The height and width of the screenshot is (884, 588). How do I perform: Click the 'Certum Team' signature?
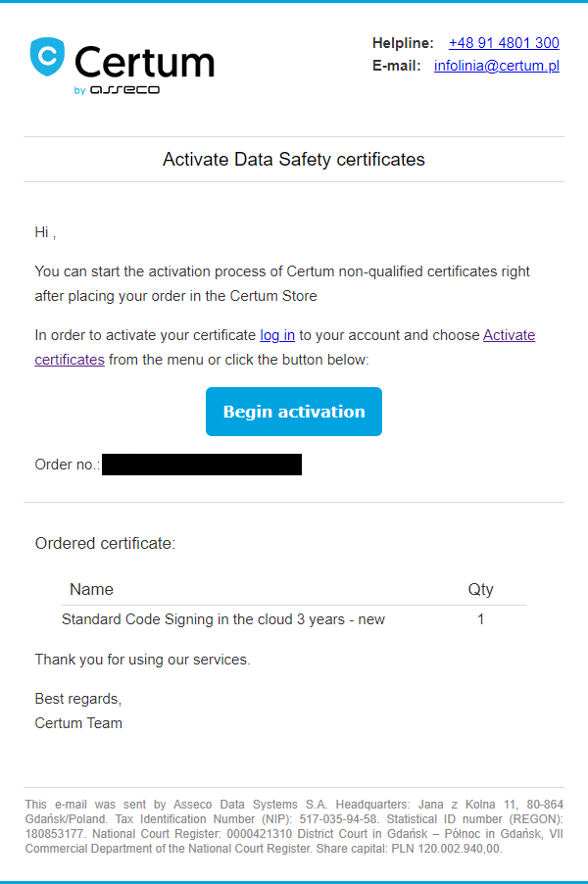tap(78, 723)
